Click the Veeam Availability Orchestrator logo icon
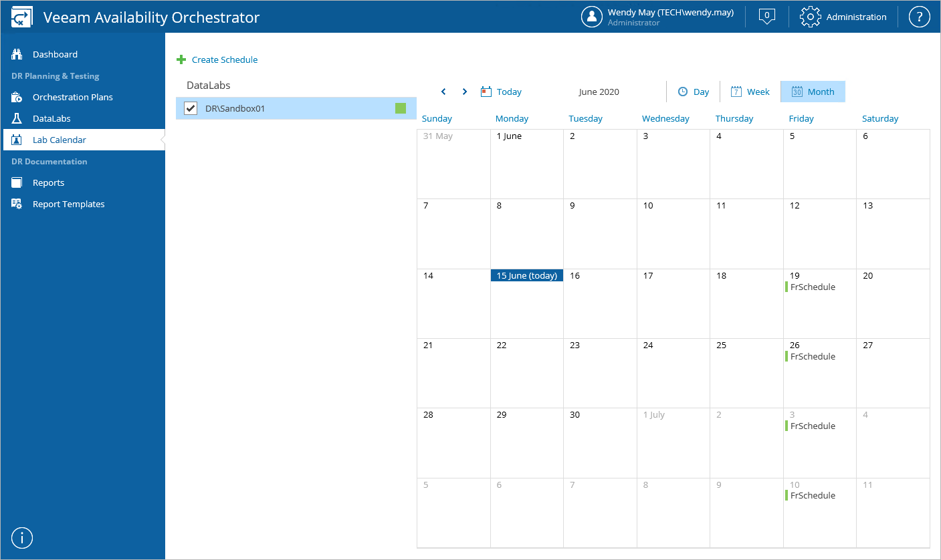 click(22, 17)
